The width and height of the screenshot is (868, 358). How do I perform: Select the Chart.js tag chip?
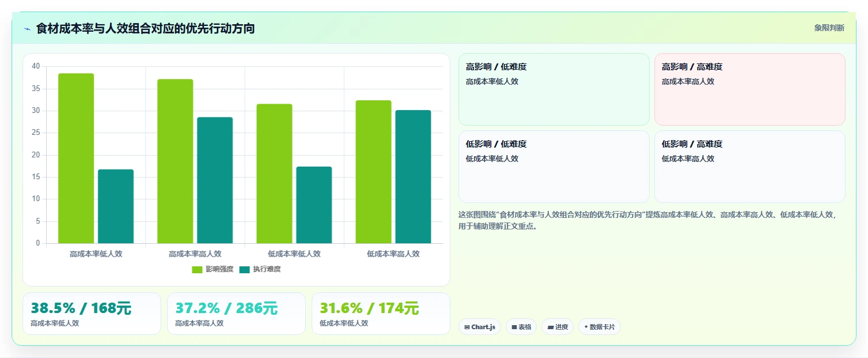[480, 327]
